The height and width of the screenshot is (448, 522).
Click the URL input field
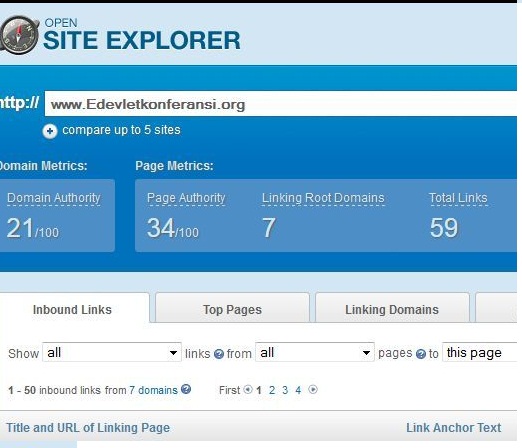click(281, 104)
